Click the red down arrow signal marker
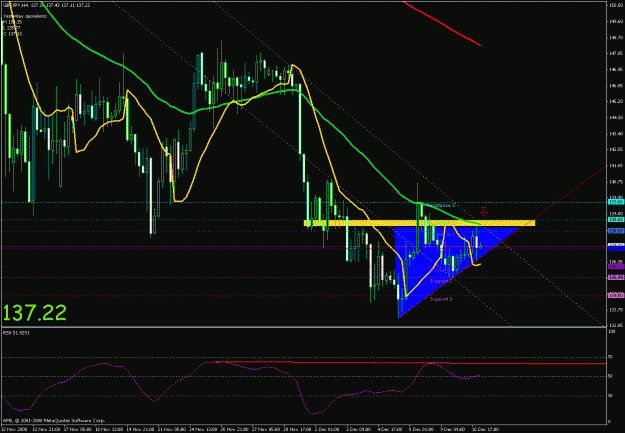The width and height of the screenshot is (625, 433). pyautogui.click(x=484, y=211)
